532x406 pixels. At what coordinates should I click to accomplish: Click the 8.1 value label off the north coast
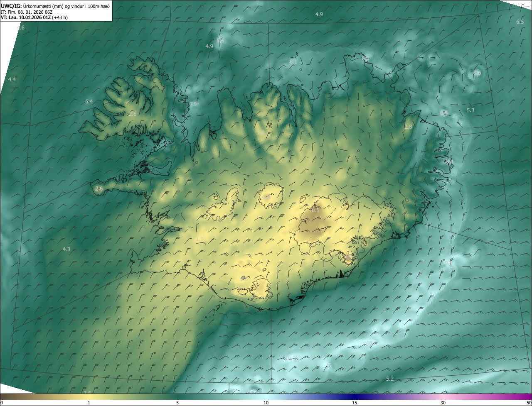pyautogui.click(x=293, y=61)
